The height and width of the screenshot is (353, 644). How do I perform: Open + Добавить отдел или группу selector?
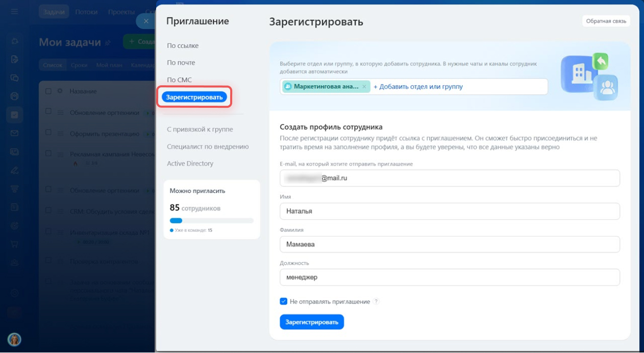pyautogui.click(x=418, y=87)
